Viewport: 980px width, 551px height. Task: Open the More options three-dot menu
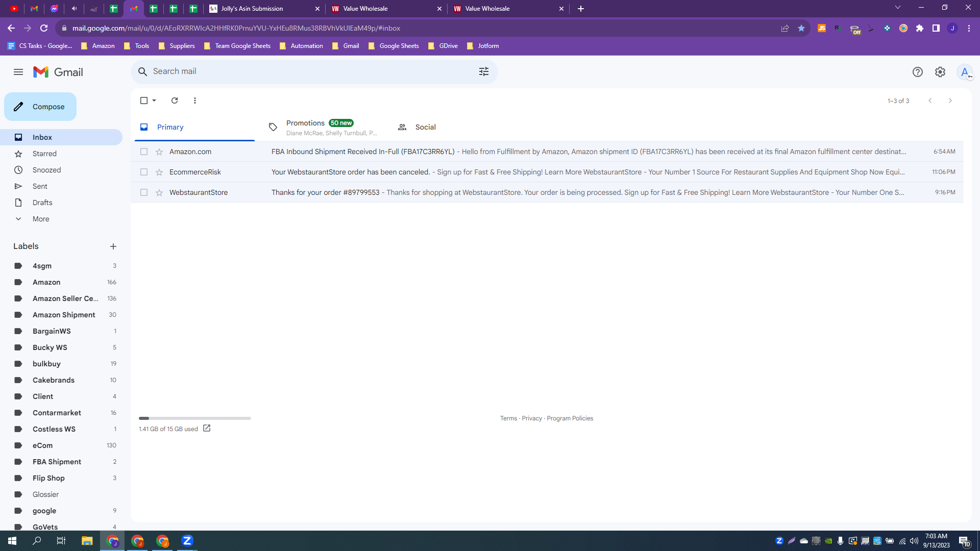195,101
